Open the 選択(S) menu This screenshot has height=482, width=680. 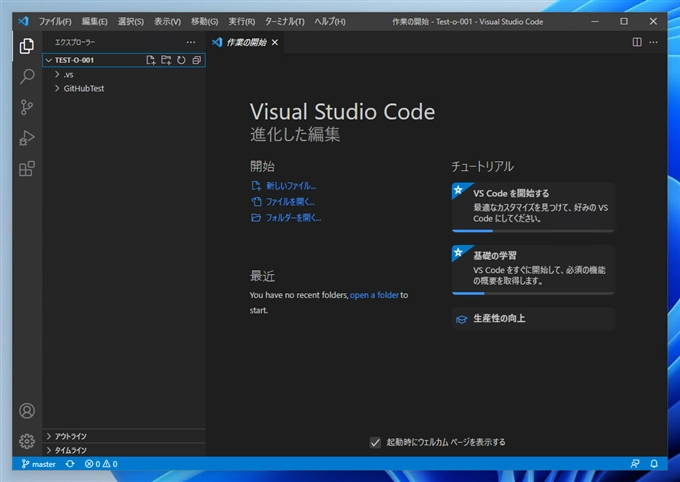point(131,21)
